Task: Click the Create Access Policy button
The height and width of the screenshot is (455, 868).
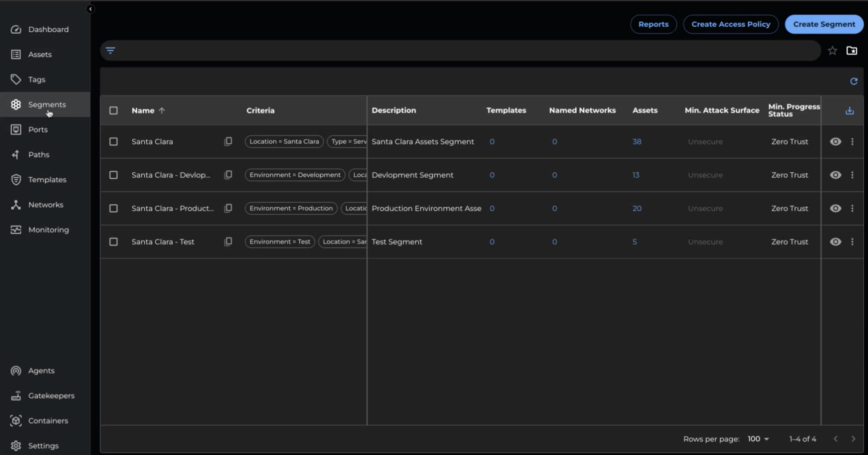Action: 731,24
